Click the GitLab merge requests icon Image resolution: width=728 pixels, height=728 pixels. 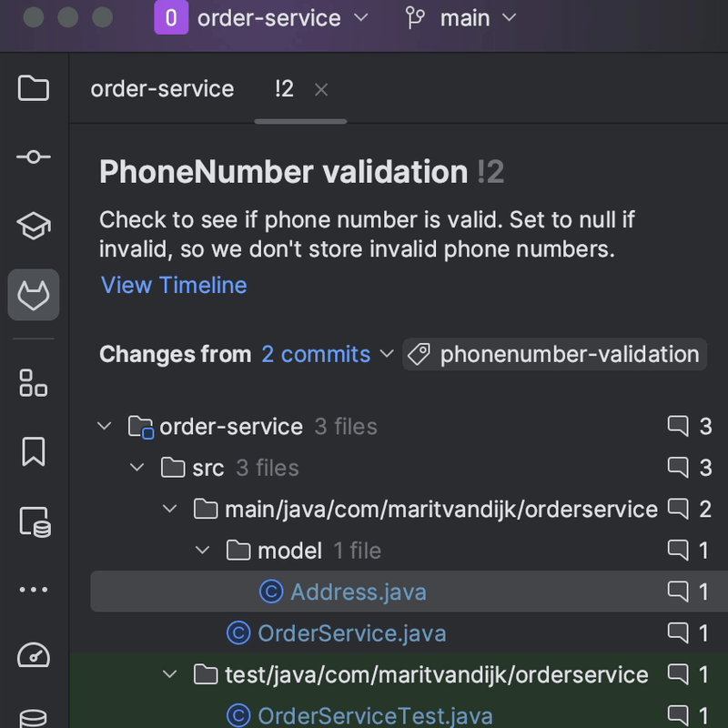(x=34, y=295)
